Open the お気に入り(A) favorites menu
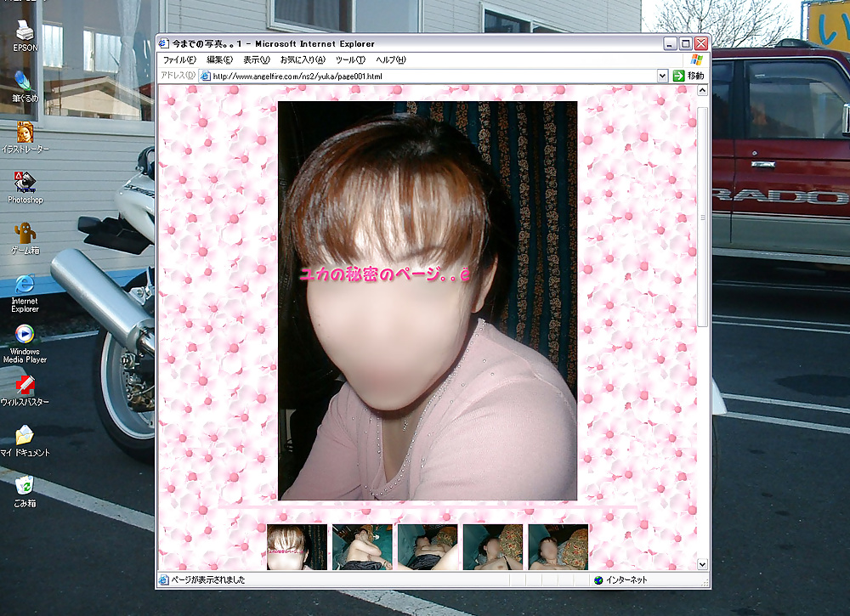This screenshot has width=850, height=616. (x=303, y=60)
